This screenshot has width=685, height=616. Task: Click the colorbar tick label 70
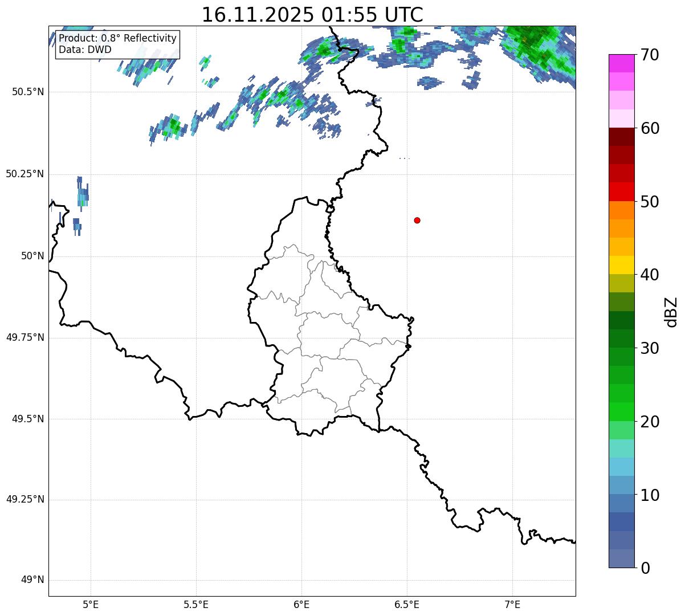pyautogui.click(x=649, y=55)
